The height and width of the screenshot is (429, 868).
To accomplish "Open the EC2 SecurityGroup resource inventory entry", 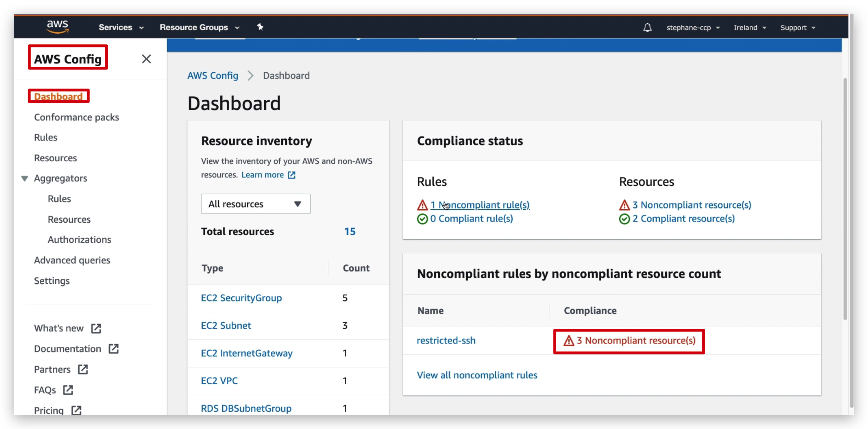I will (241, 298).
